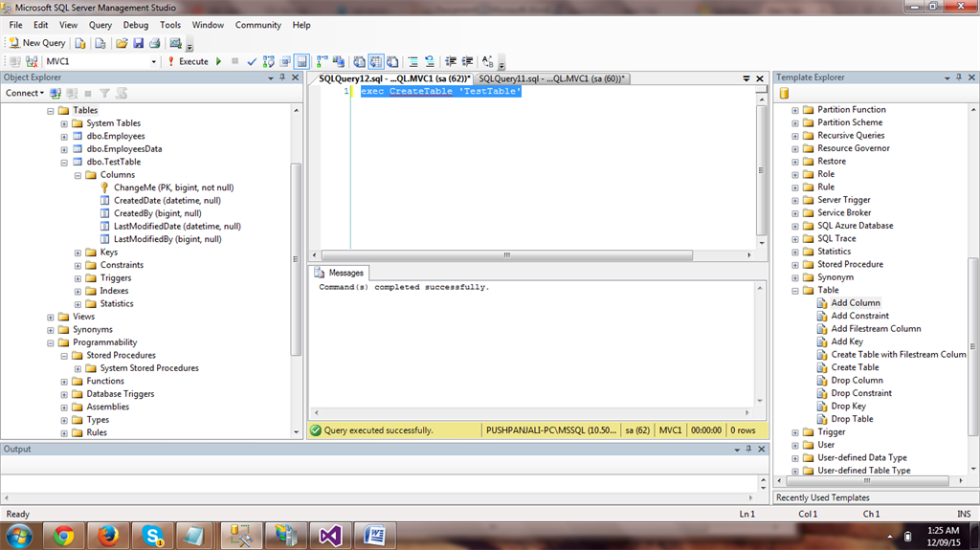Image resolution: width=980 pixels, height=550 pixels.
Task: Expand the Stored Procedure template folder
Action: pyautogui.click(x=795, y=265)
